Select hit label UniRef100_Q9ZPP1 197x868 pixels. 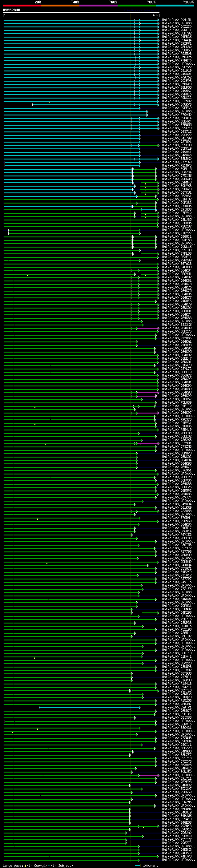(177, 43)
